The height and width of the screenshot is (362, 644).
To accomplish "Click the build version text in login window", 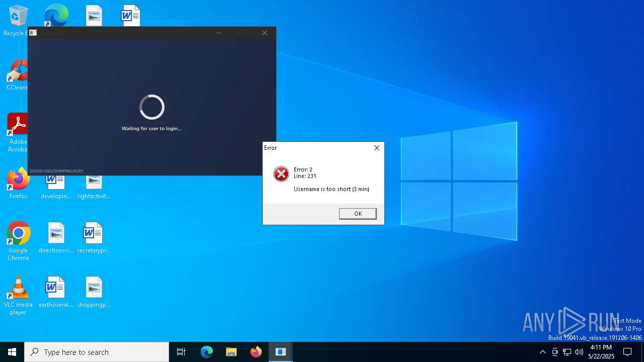I will click(x=56, y=171).
